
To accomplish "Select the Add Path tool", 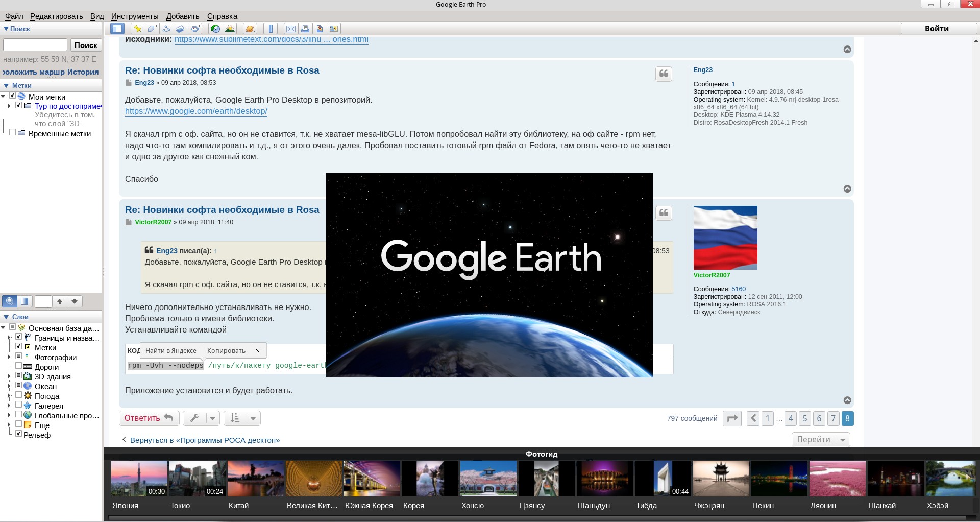I will click(x=166, y=29).
